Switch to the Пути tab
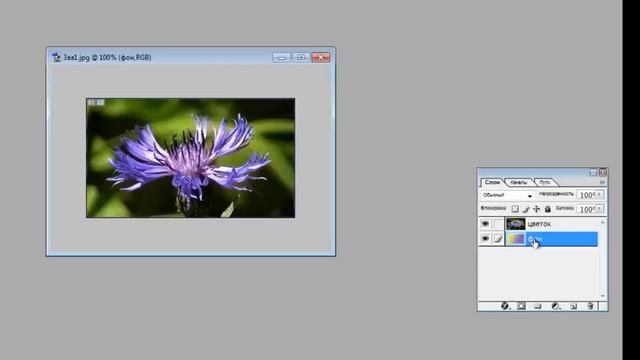This screenshot has width=640, height=360. click(x=544, y=182)
